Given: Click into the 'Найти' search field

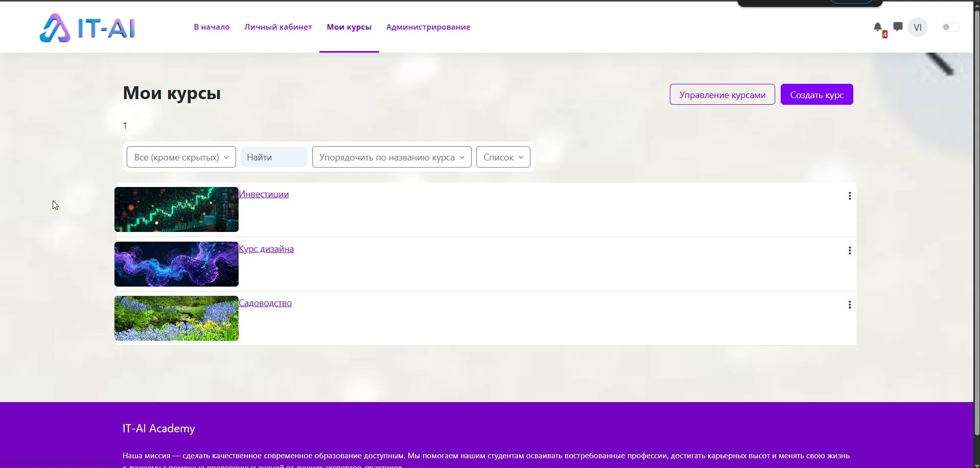Looking at the screenshot, I should [x=273, y=157].
